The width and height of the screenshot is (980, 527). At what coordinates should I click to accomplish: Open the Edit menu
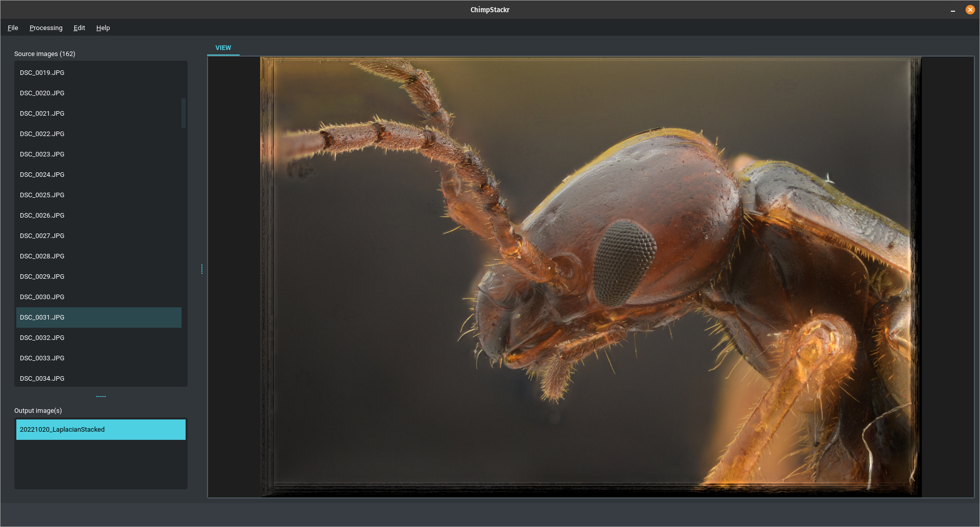pyautogui.click(x=79, y=28)
